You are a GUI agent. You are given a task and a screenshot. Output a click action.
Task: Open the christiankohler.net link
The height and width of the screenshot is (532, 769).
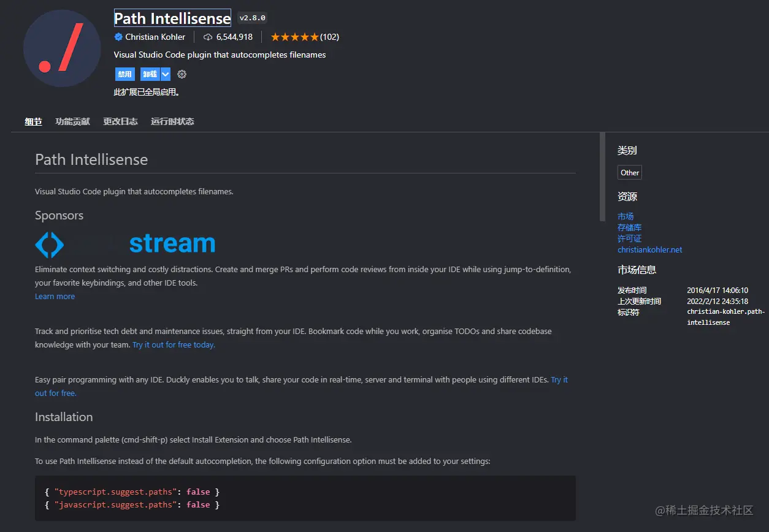pyautogui.click(x=649, y=249)
